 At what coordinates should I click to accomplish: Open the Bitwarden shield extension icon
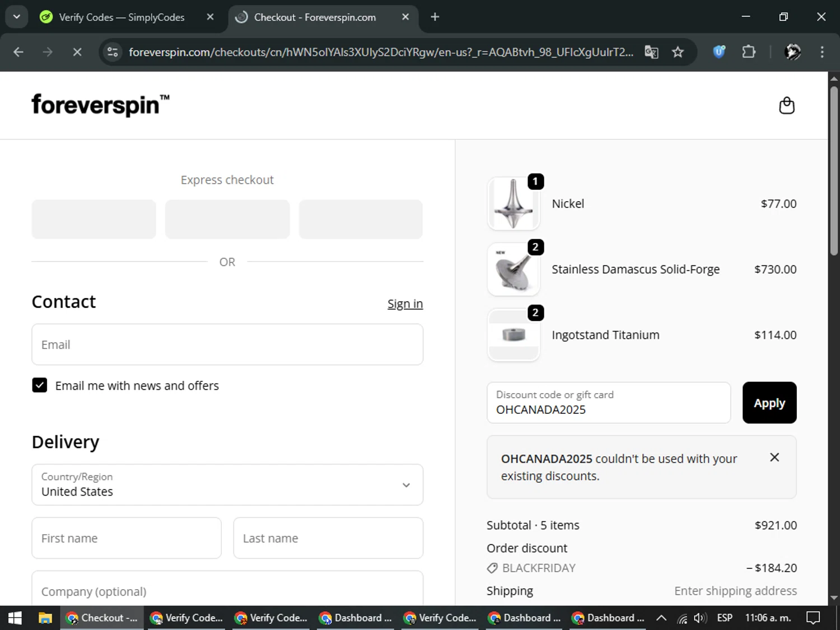coord(719,52)
